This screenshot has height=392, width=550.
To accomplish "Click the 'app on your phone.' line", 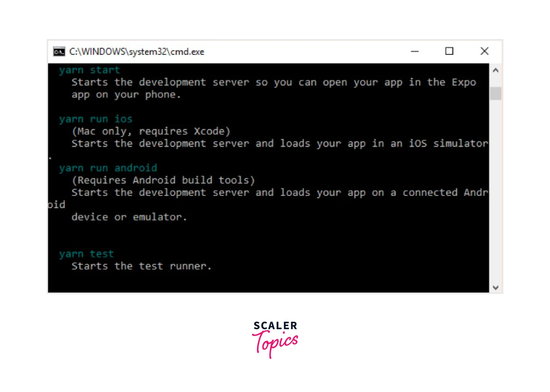I will (x=126, y=95).
